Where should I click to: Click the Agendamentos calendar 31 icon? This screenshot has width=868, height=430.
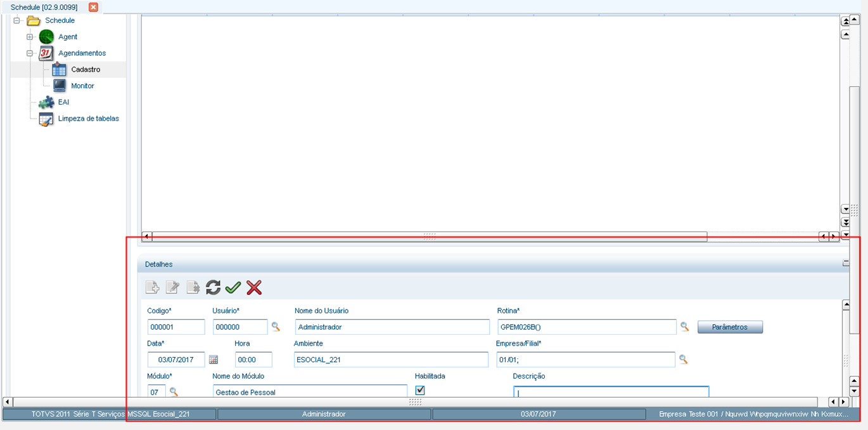46,53
